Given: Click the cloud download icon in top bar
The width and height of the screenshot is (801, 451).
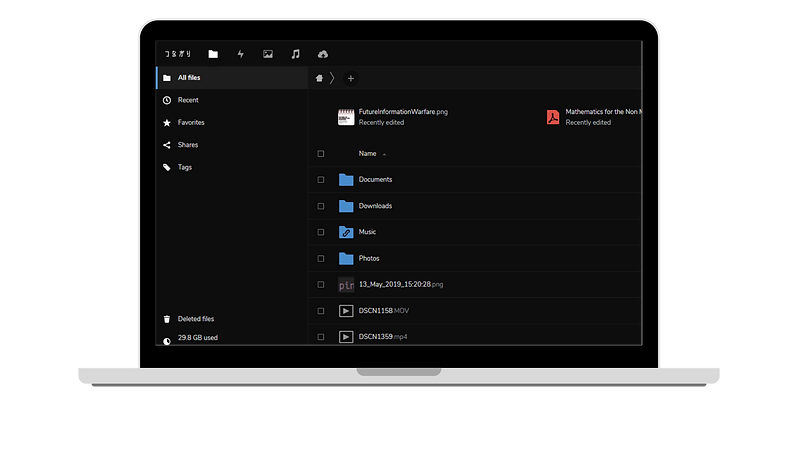Looking at the screenshot, I should point(323,54).
